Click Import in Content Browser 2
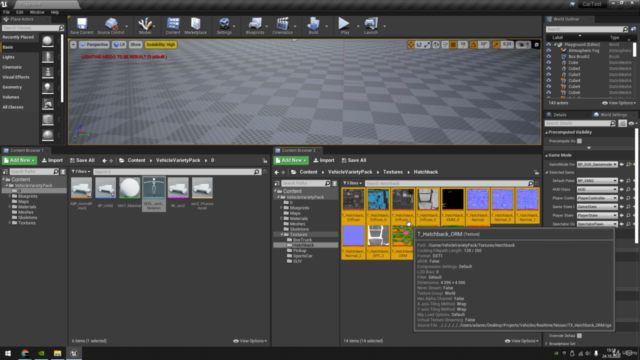This screenshot has width=640, height=360. 324,160
